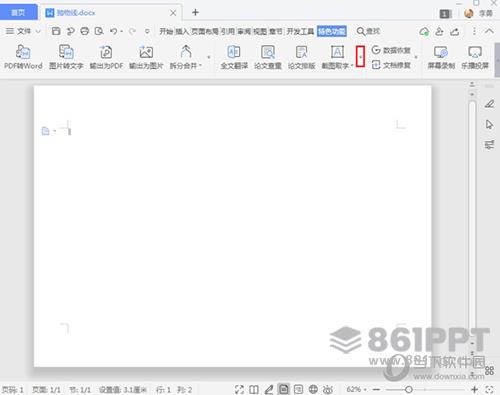Image resolution: width=500 pixels, height=395 pixels.
Task: Toggle full-screen display in status bar
Action: [239, 389]
